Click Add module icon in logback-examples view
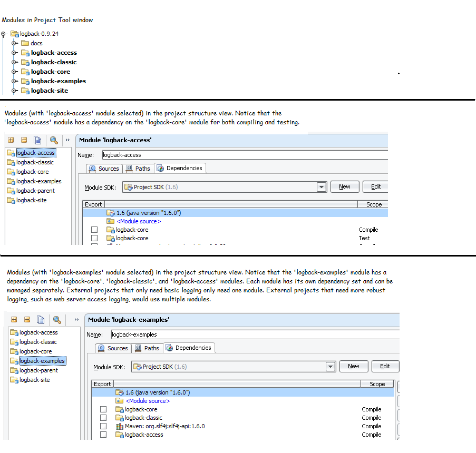The width and height of the screenshot is (476, 453). pos(14,320)
